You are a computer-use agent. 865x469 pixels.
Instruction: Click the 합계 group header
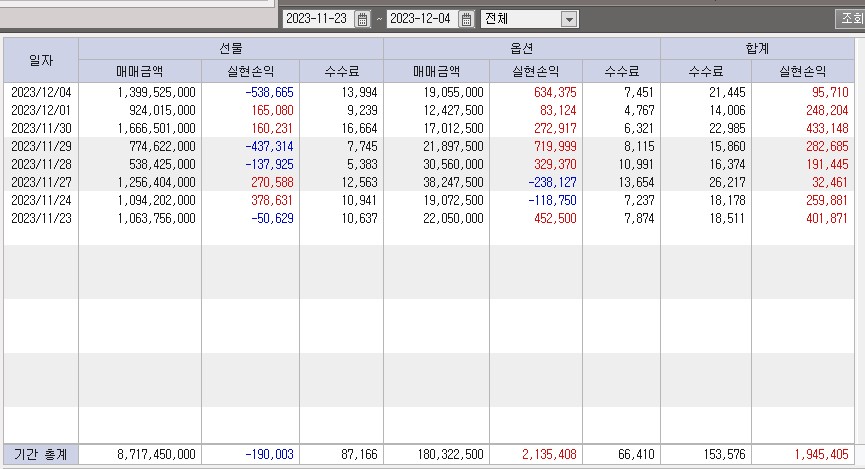pos(757,49)
